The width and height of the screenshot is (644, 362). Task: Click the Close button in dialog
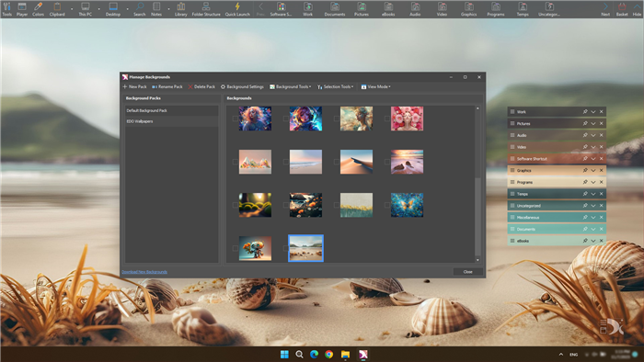click(467, 272)
